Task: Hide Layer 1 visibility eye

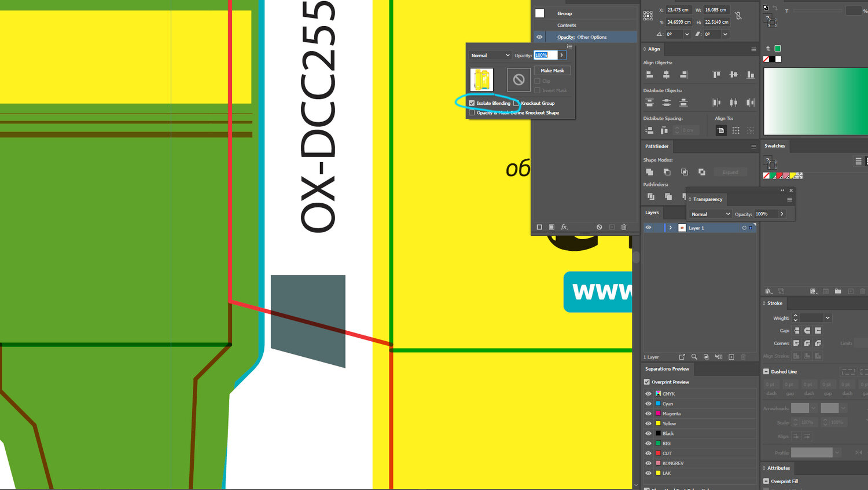Action: click(x=648, y=228)
